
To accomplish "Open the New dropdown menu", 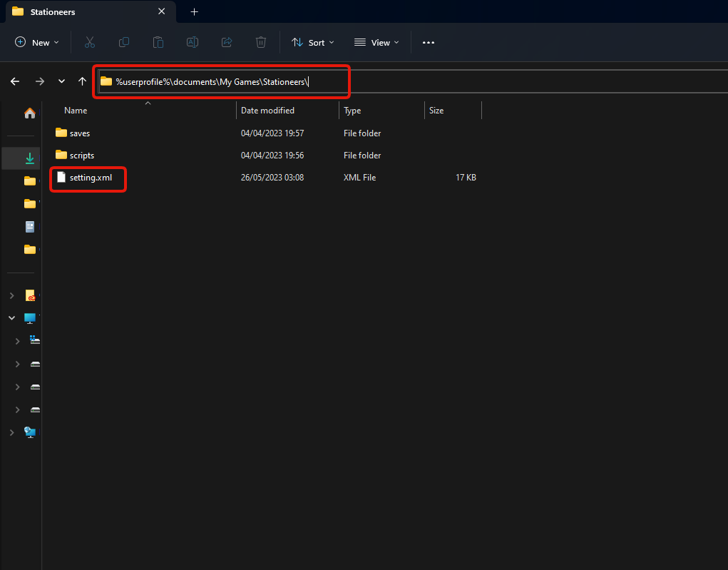I will (x=37, y=42).
